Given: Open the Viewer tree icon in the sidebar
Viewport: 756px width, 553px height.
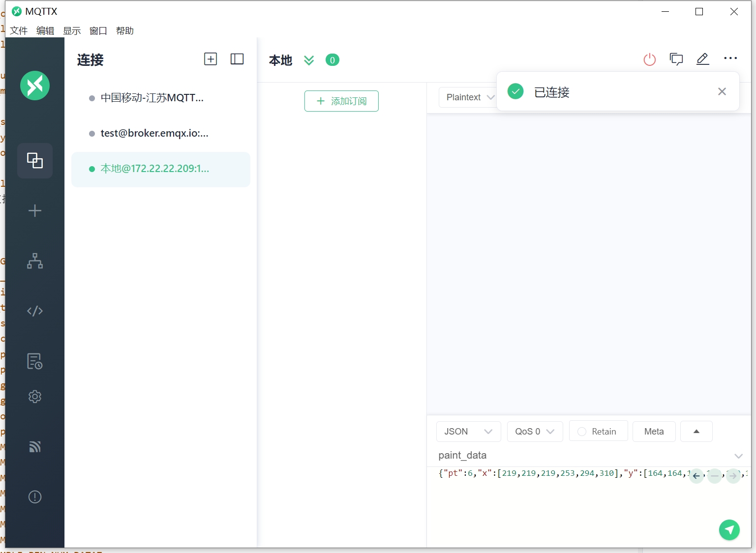Looking at the screenshot, I should (35, 261).
